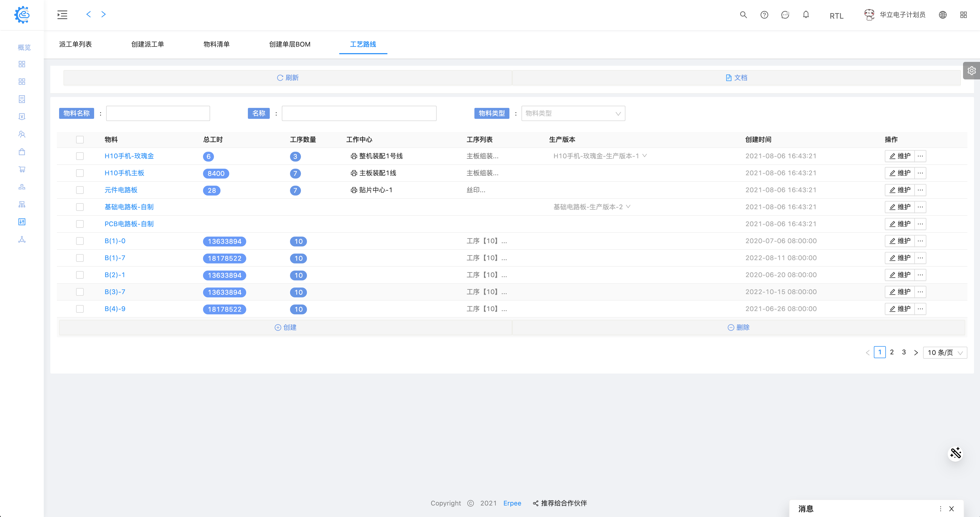Screen dimensions: 980x517
Task: Check the B(1)-7 row checkbox
Action: tap(80, 258)
